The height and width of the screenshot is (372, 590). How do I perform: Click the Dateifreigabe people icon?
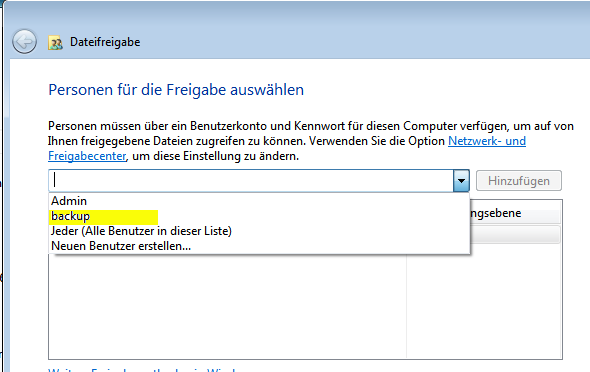coord(55,43)
